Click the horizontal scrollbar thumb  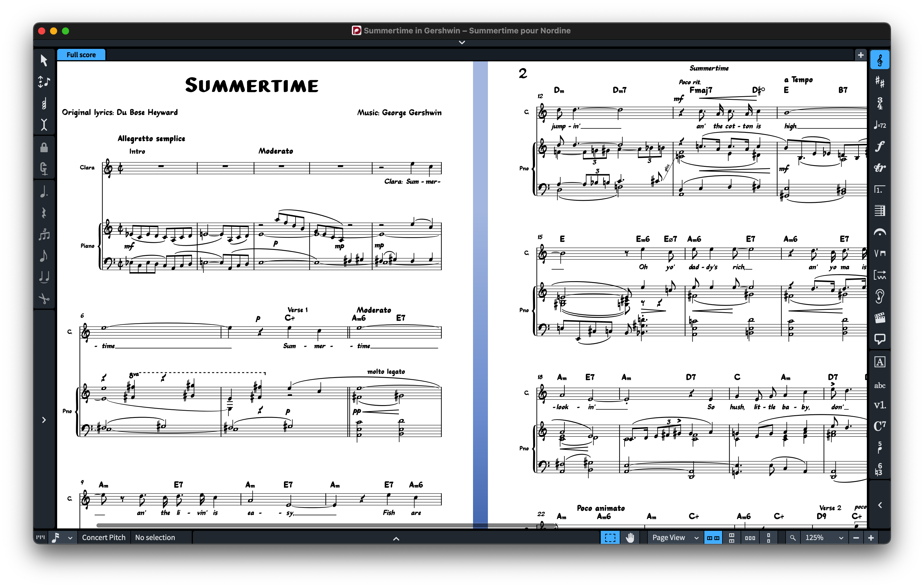326,525
